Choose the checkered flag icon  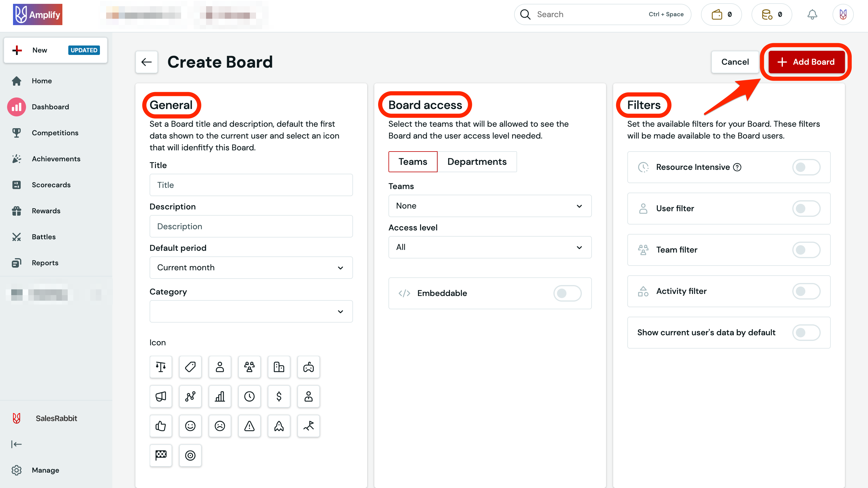click(x=161, y=455)
